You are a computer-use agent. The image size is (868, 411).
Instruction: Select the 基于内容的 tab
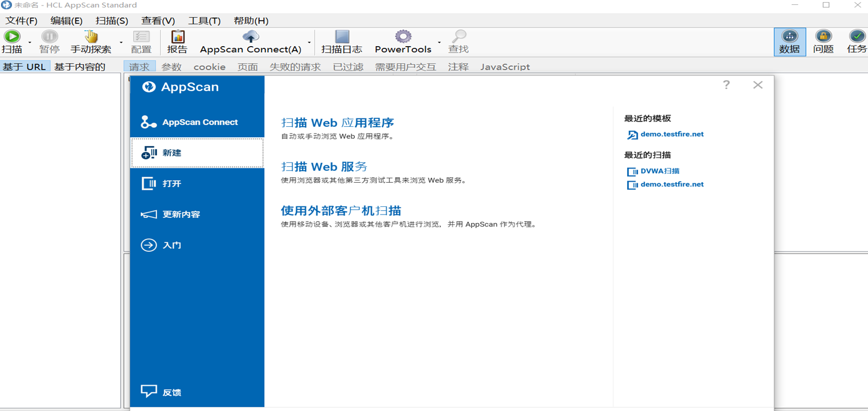pos(80,67)
